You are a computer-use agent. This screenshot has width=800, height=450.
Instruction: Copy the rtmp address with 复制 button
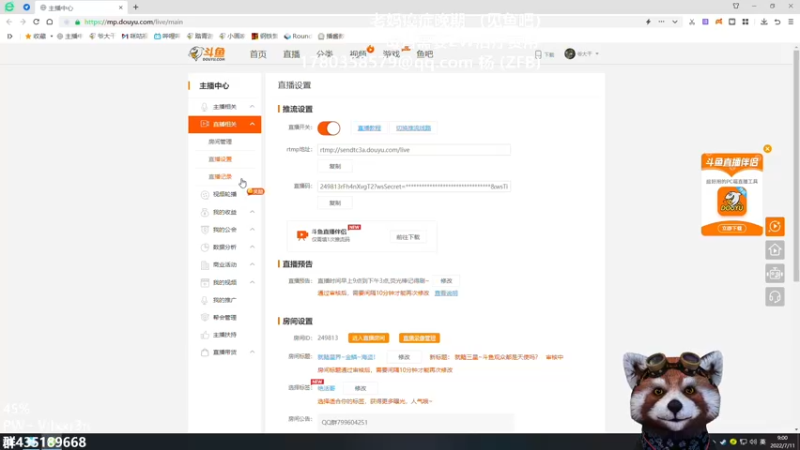pyautogui.click(x=335, y=166)
